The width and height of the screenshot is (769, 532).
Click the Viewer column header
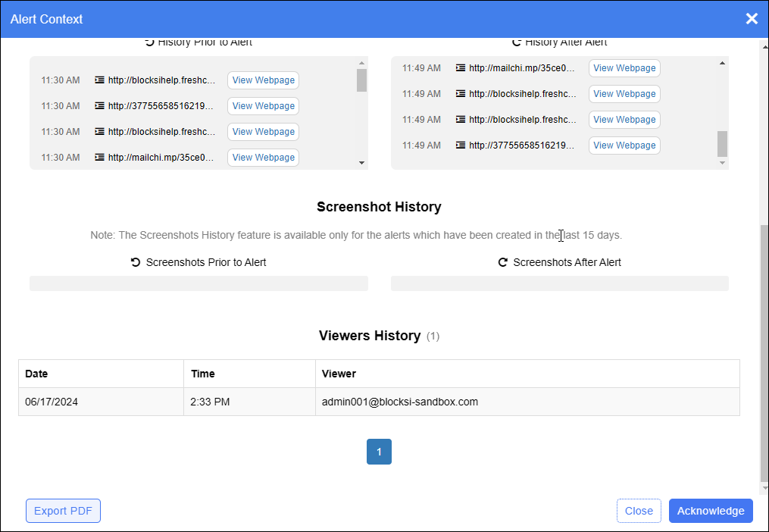point(528,374)
